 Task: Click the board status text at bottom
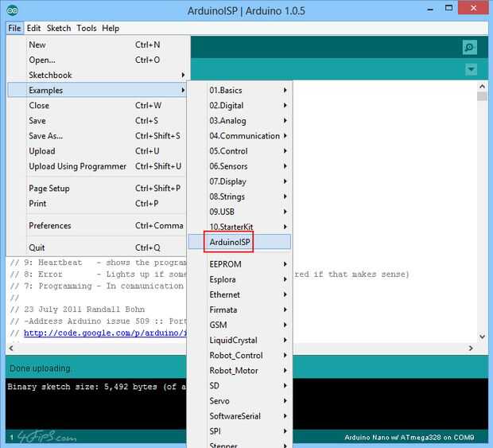point(409,438)
